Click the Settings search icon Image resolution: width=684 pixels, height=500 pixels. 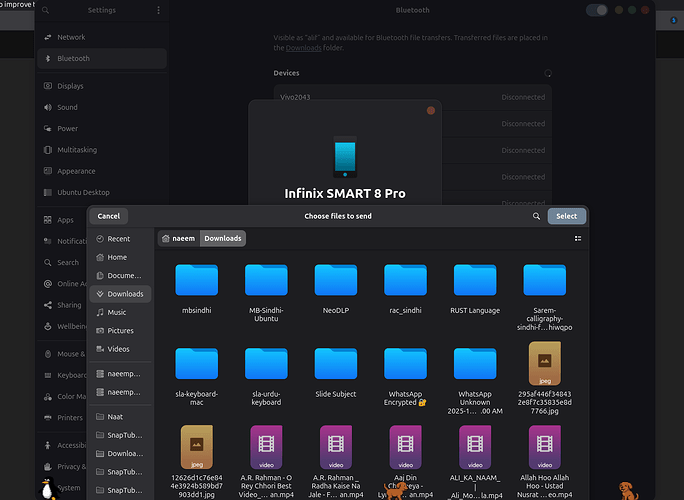(46, 10)
